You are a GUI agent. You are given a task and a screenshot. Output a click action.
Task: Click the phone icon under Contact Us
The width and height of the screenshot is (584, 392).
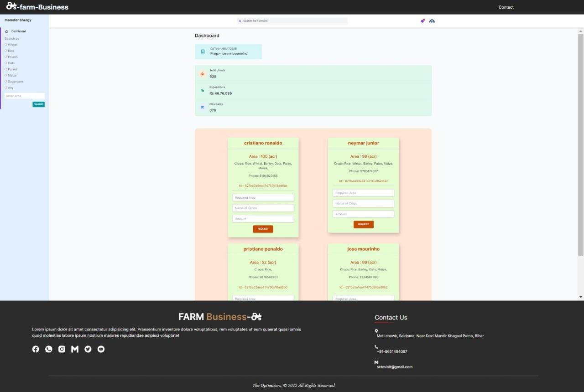tap(376, 347)
